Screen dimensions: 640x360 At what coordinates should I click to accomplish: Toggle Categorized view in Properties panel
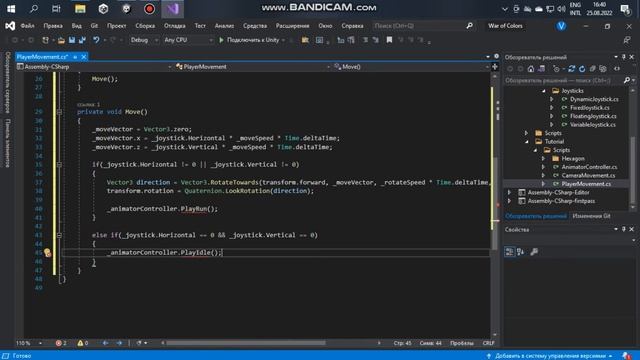pos(509,252)
